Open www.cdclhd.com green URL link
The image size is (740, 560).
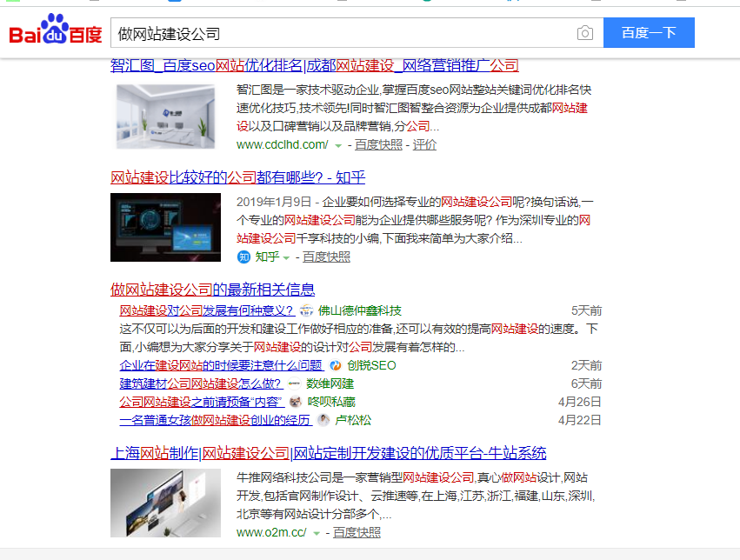coord(283,145)
